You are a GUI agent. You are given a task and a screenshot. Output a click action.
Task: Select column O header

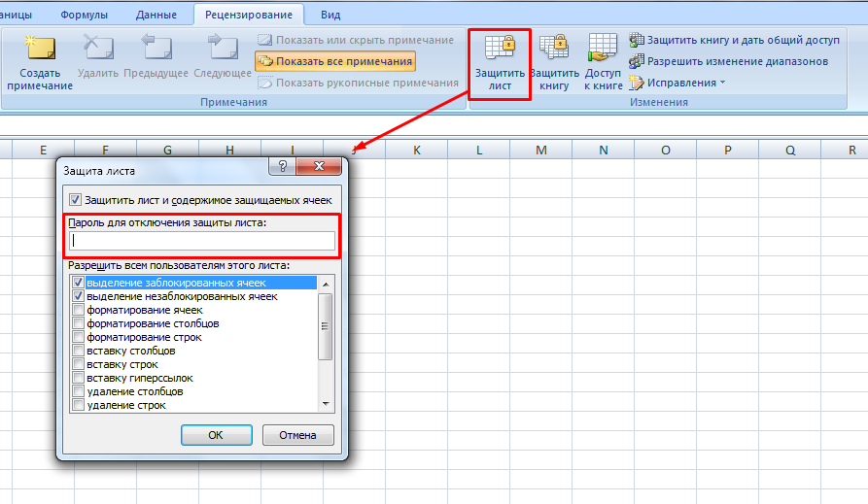[666, 150]
